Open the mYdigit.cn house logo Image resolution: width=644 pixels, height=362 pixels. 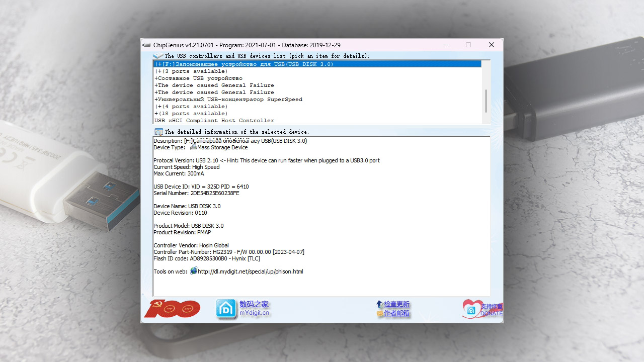click(x=226, y=309)
